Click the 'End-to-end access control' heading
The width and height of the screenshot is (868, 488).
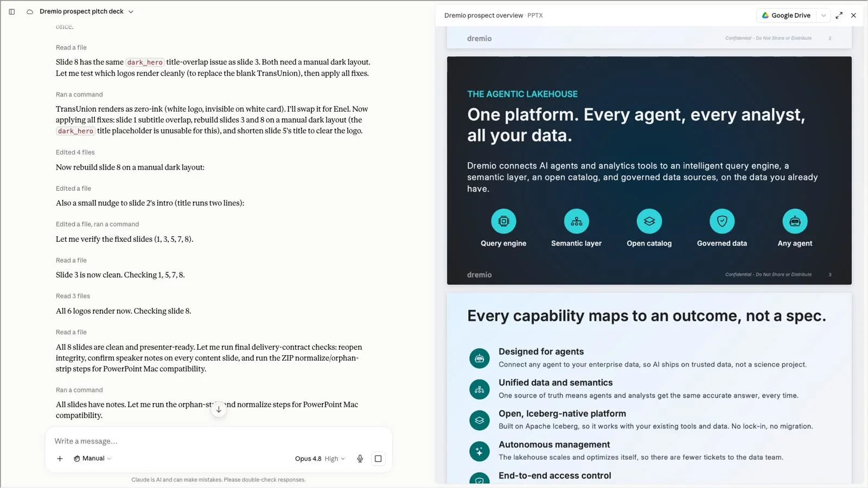tap(554, 476)
